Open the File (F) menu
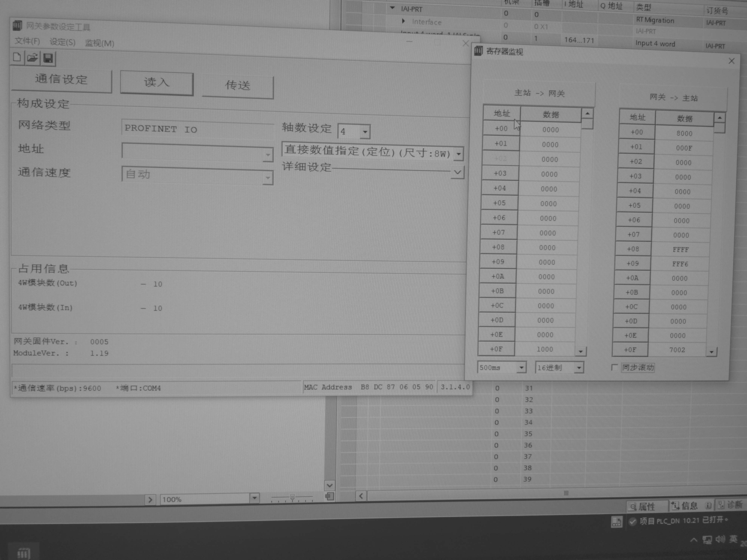The image size is (747, 560). coord(27,41)
